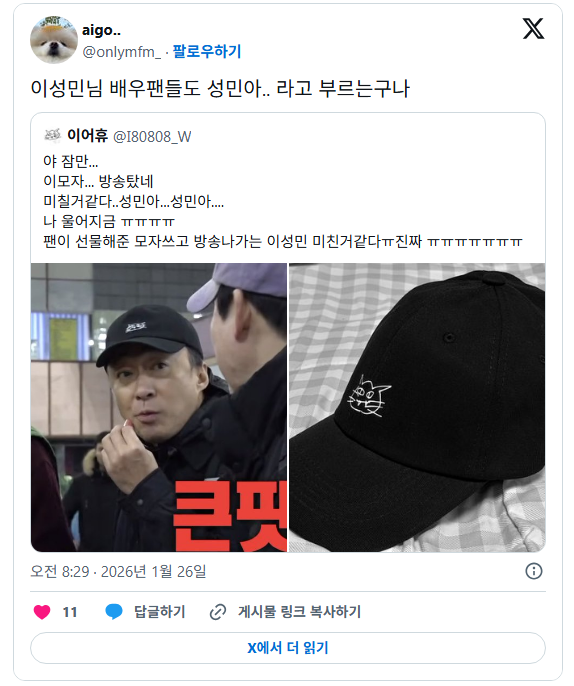Image resolution: width=574 pixels, height=686 pixels.
Task: Open the info circle icon
Action: (x=533, y=571)
